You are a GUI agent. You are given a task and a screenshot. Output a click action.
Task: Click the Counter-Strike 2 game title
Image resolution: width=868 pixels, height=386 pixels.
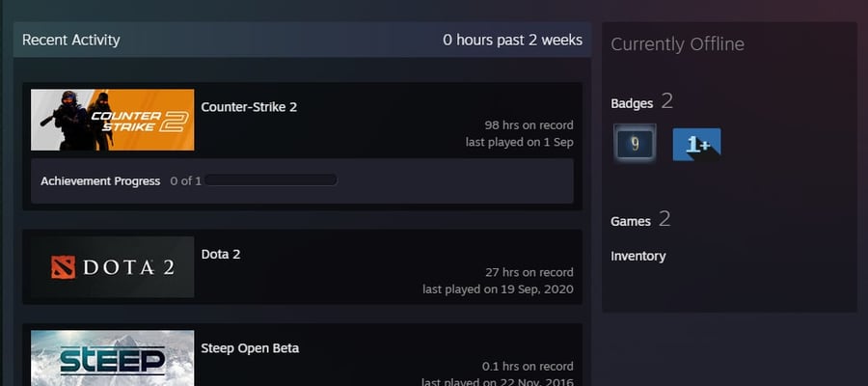(x=249, y=107)
